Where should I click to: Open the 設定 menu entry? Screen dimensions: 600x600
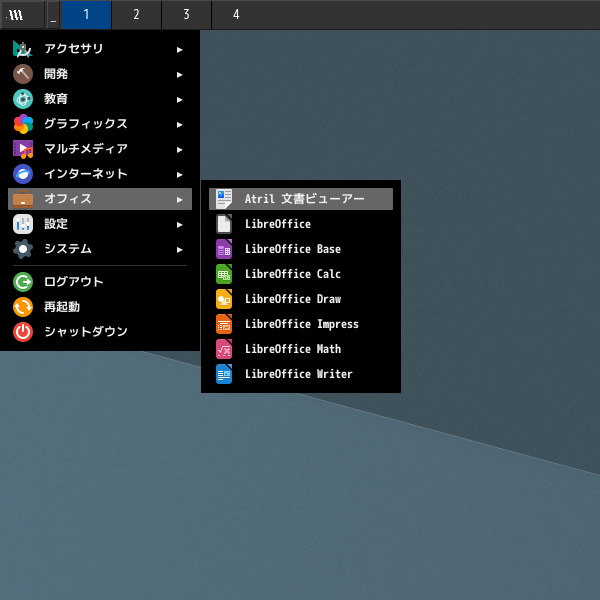point(56,224)
